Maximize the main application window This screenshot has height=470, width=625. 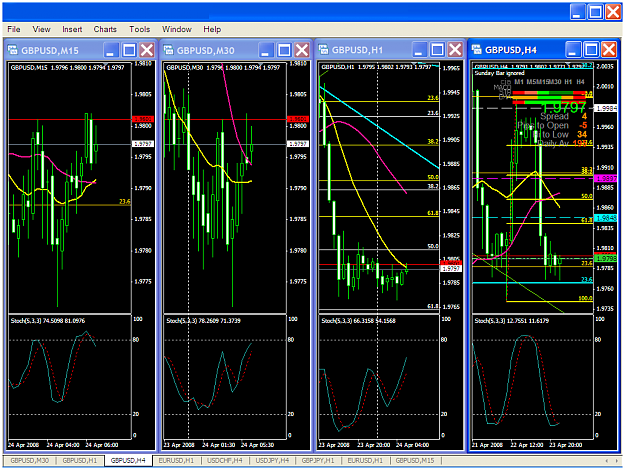pyautogui.click(x=596, y=12)
